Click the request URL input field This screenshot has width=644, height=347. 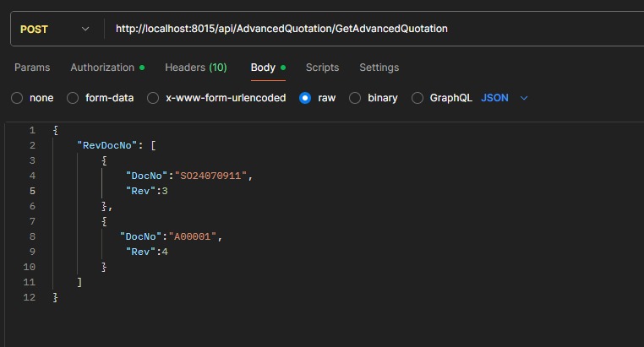(x=372, y=29)
